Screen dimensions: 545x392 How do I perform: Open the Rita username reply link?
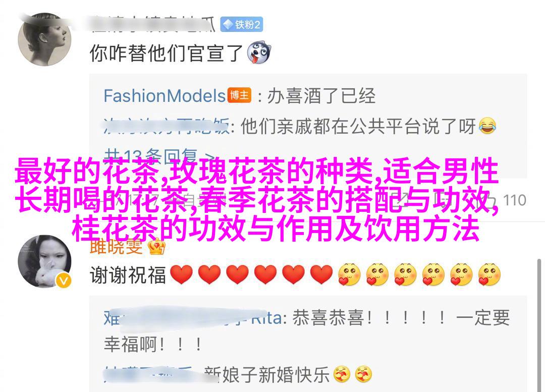(x=193, y=318)
